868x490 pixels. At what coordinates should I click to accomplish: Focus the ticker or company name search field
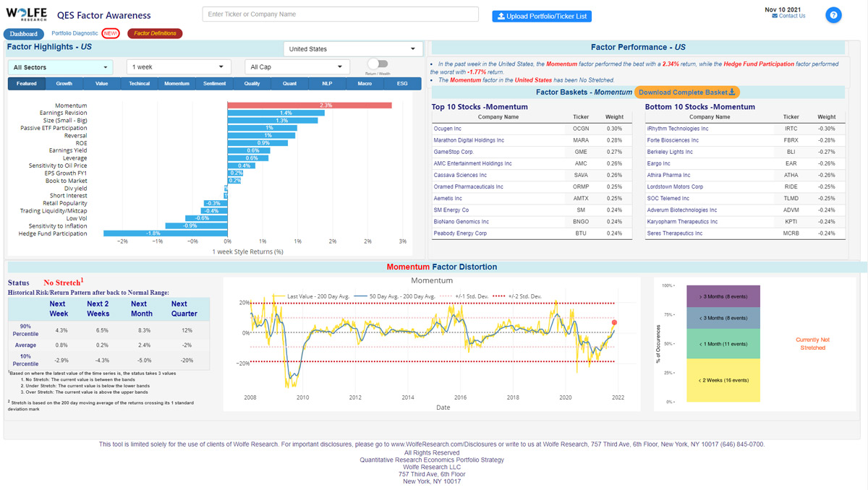click(x=340, y=14)
